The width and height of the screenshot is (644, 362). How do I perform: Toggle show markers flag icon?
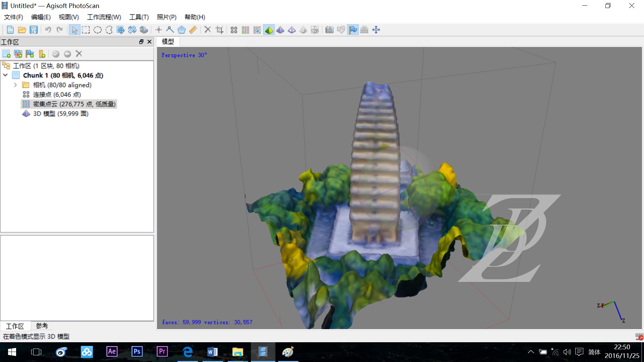click(x=353, y=30)
